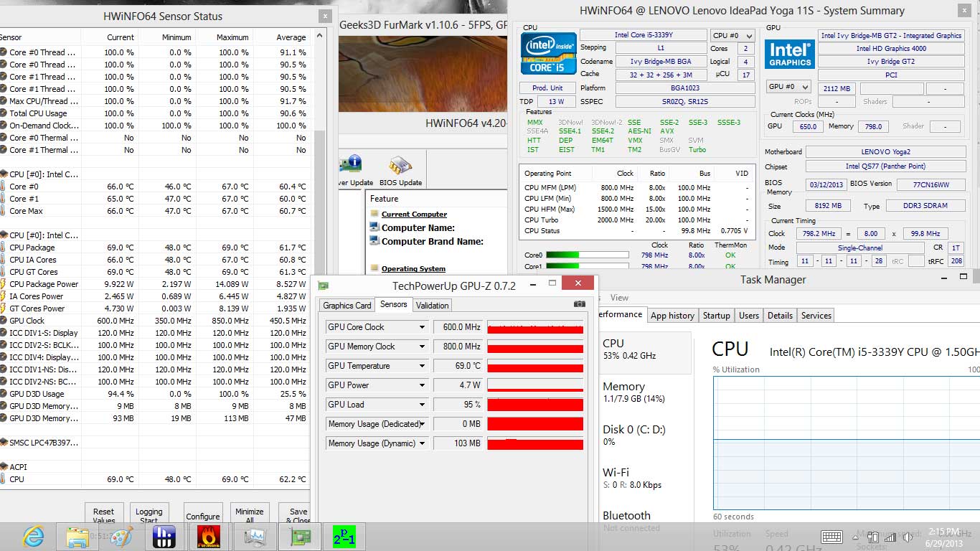
Task: Click Reset Values in Sensor Status
Action: 104,514
